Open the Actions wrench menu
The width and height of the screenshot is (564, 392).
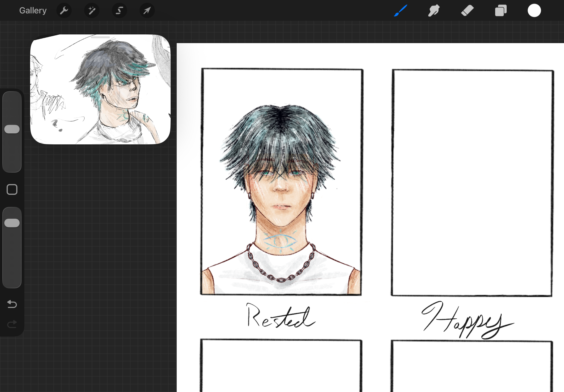click(x=64, y=11)
